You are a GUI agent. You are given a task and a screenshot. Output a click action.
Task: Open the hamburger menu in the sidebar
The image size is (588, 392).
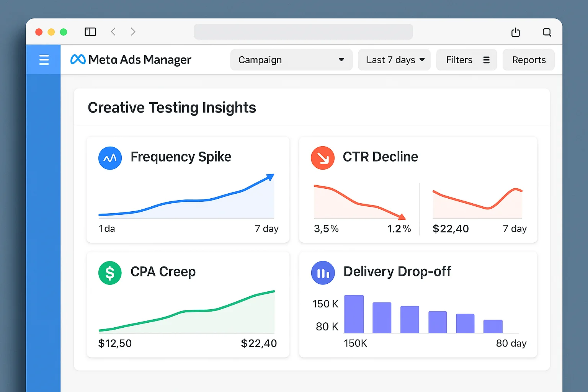(x=44, y=60)
